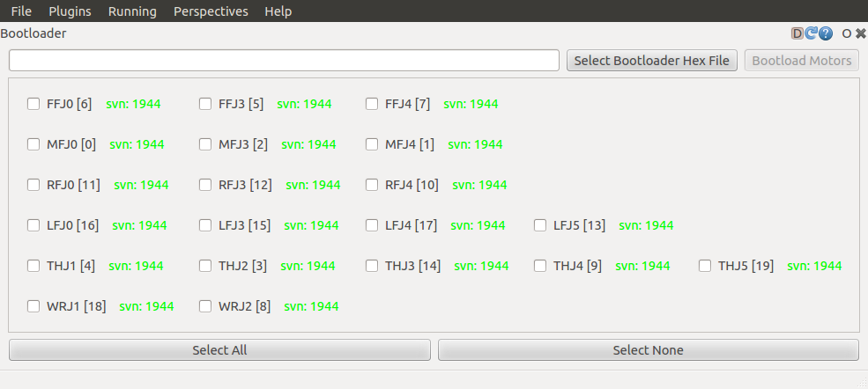Image resolution: width=868 pixels, height=389 pixels.
Task: Open the Perspectives menu
Action: click(x=211, y=11)
